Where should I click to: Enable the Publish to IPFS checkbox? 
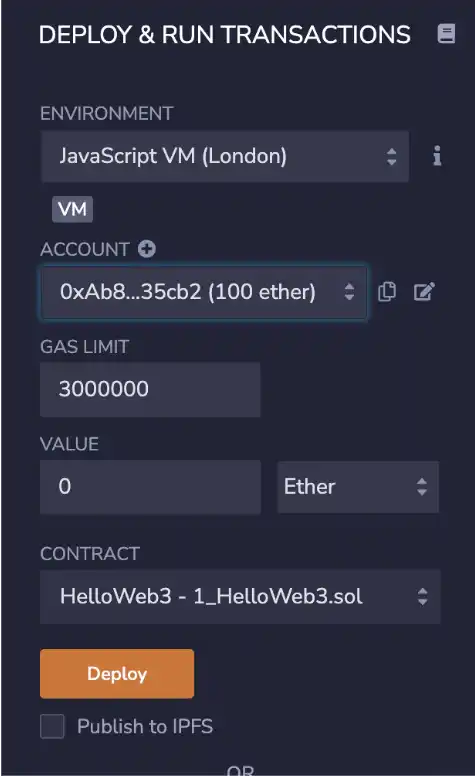(52, 726)
